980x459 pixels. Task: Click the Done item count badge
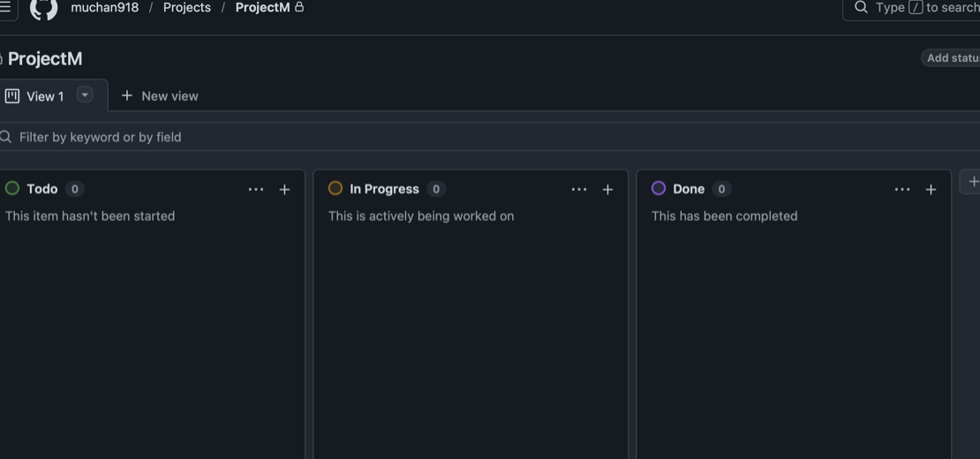point(721,189)
